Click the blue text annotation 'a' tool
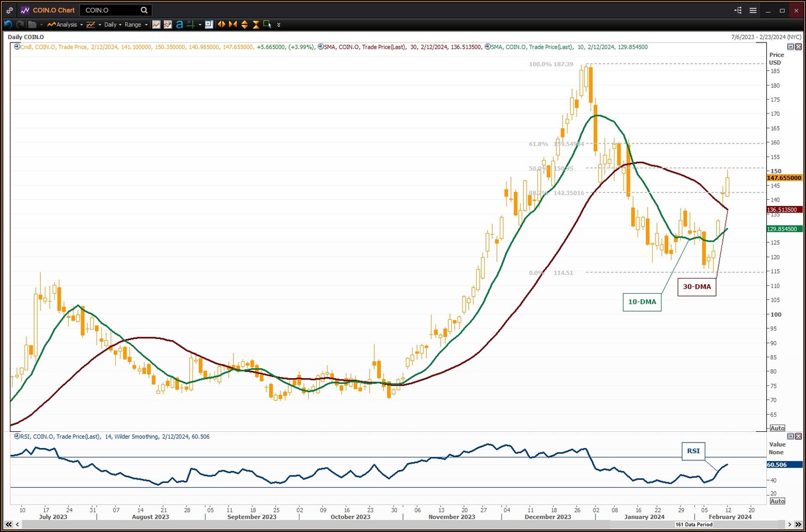The height and width of the screenshot is (532, 806). (x=179, y=25)
